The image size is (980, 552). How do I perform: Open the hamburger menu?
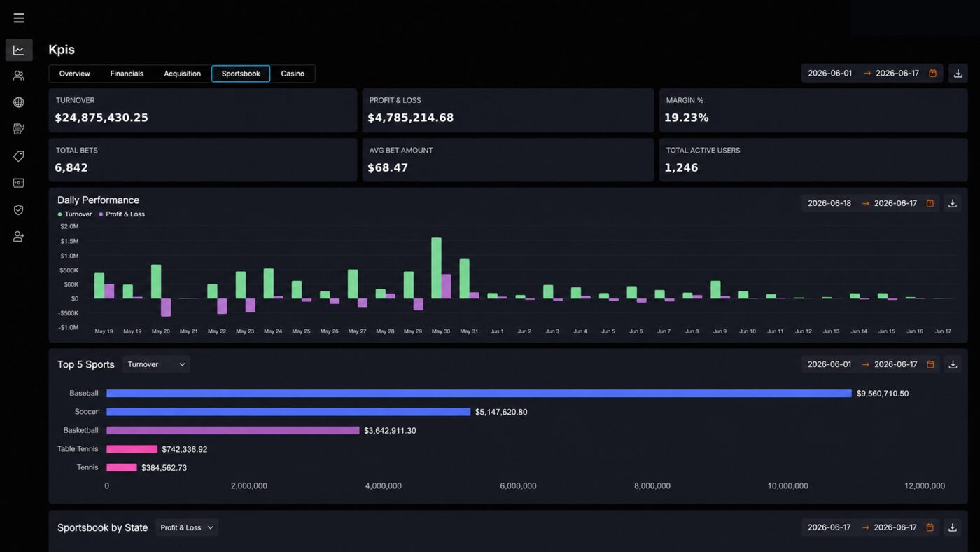19,18
